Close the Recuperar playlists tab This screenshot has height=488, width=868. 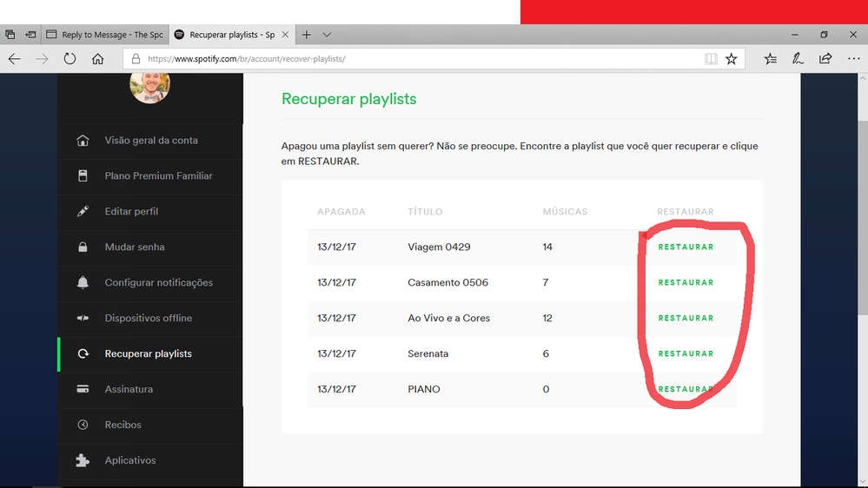pos(285,35)
